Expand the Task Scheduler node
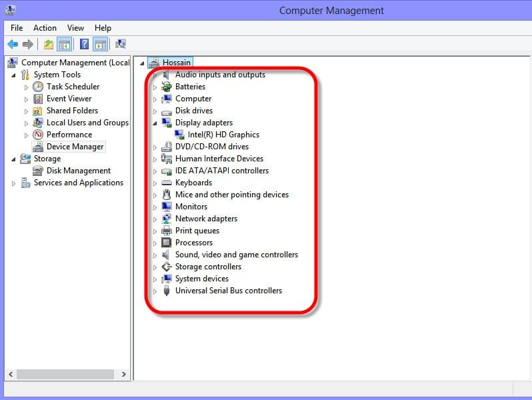This screenshot has width=532, height=400. coord(26,87)
